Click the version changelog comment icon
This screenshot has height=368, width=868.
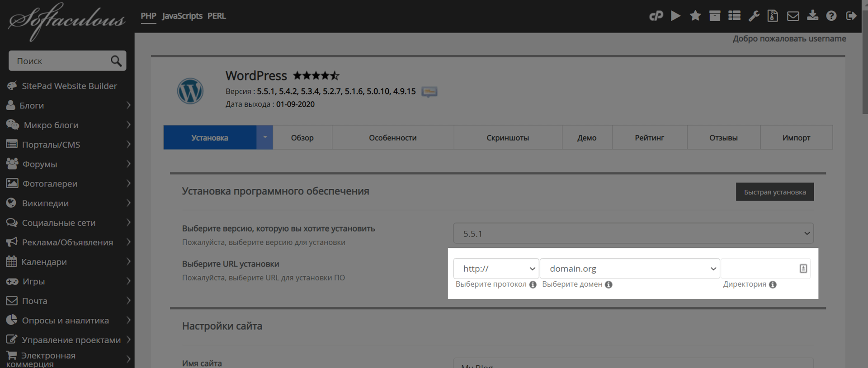pos(429,92)
